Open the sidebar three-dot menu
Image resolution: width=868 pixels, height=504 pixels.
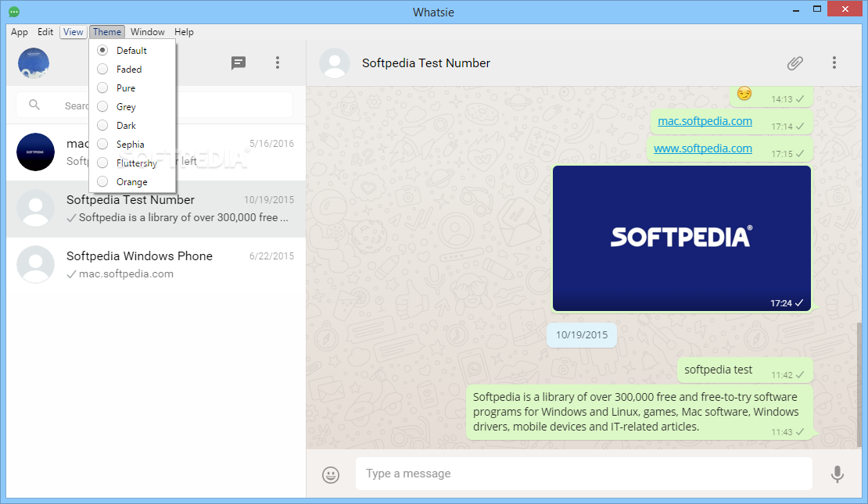coord(278,63)
